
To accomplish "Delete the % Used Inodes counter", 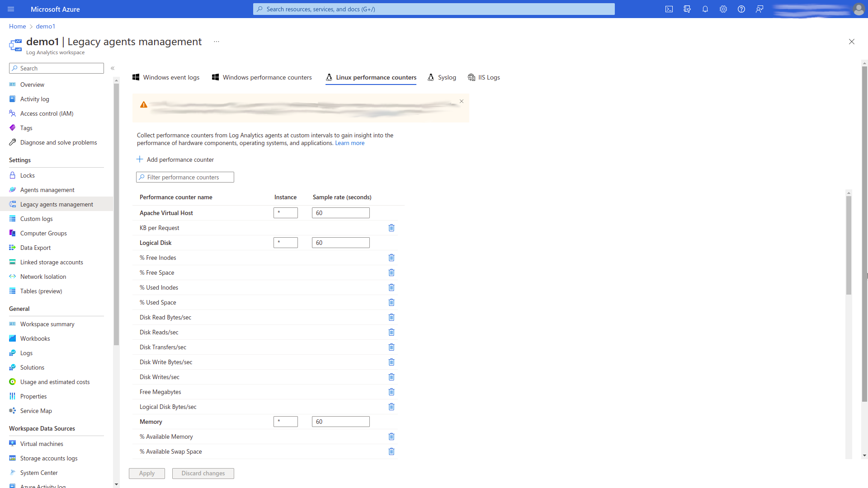I will (392, 287).
